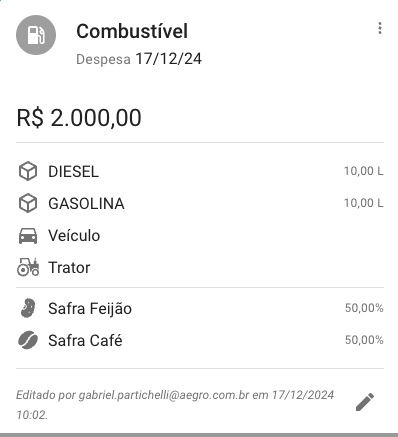Click the date 17/12/24

pos(168,59)
